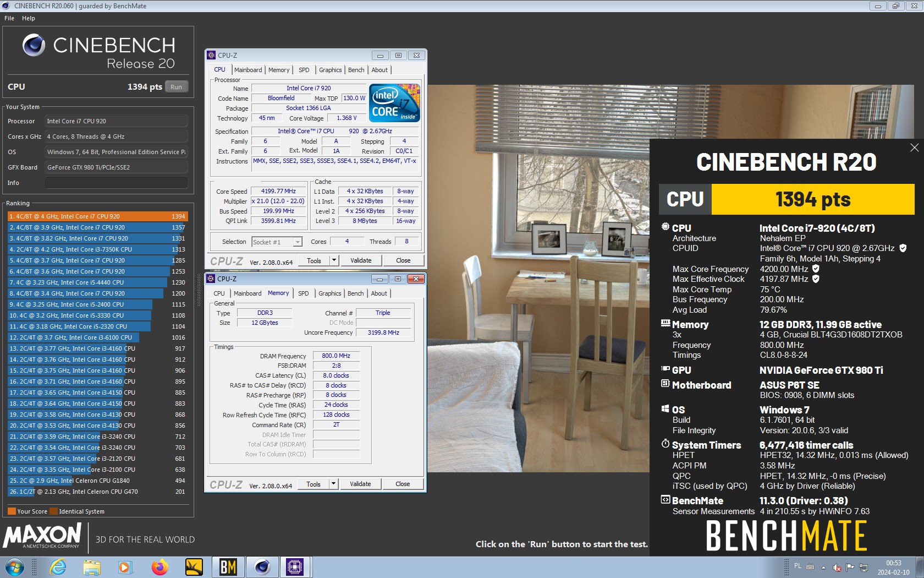924x578 pixels.
Task: Click the verified shield next to 4197.87 MHz
Action: click(x=816, y=279)
